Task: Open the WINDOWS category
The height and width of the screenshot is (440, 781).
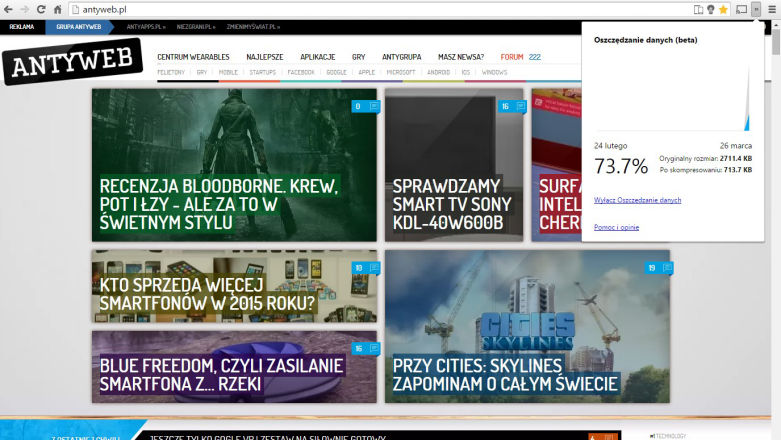Action: point(494,72)
